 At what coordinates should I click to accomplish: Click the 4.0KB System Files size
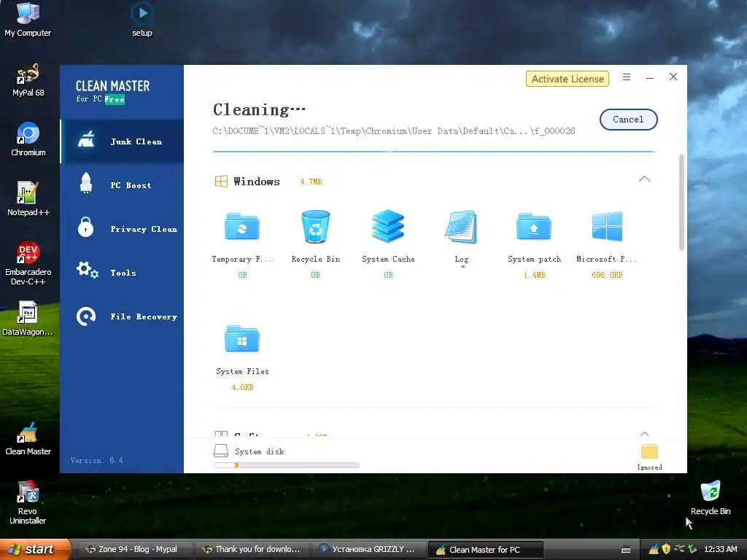coord(242,388)
